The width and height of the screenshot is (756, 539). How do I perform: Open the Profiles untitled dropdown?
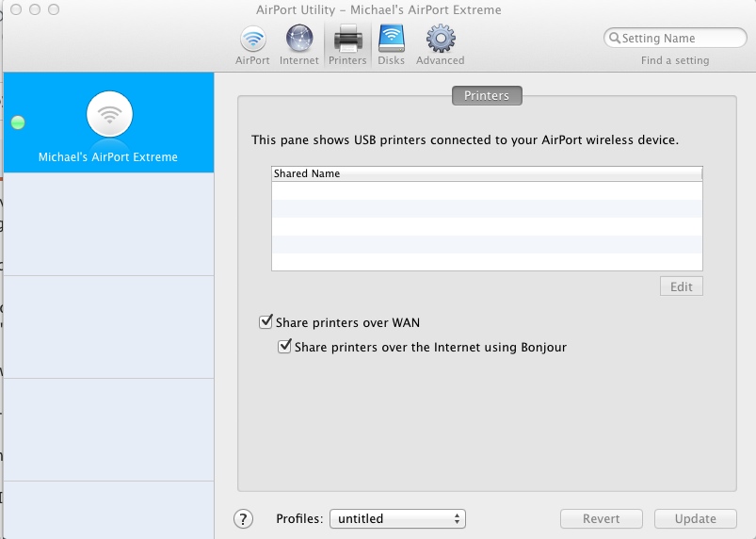(x=397, y=518)
